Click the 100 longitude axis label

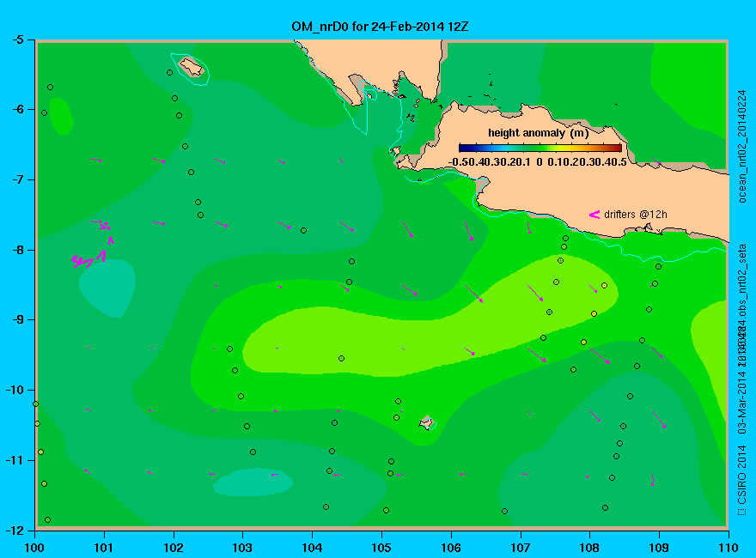(x=34, y=548)
